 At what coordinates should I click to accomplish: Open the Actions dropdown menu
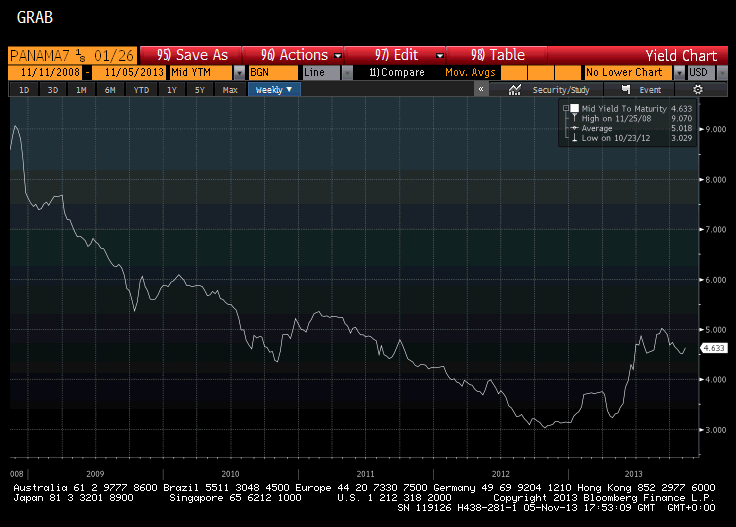293,55
